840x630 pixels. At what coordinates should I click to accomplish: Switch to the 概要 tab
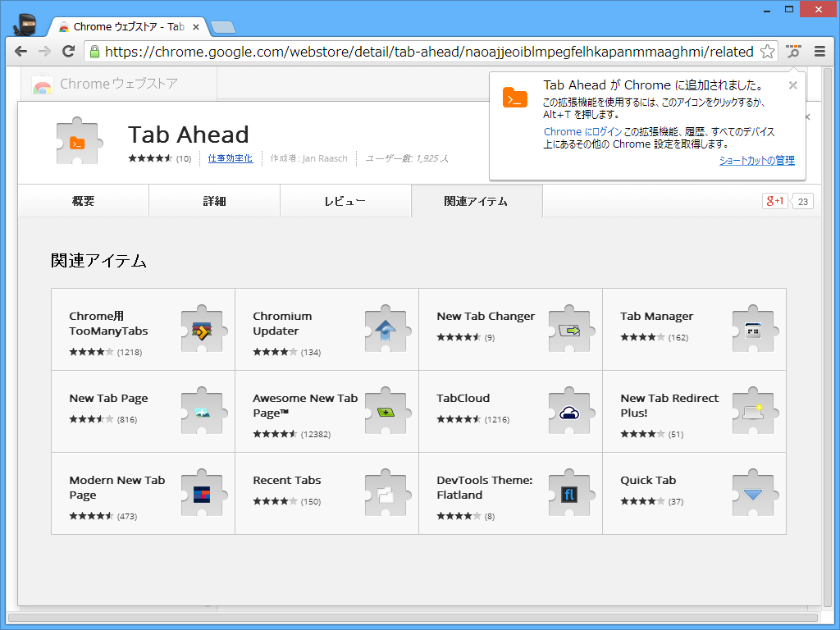click(83, 200)
